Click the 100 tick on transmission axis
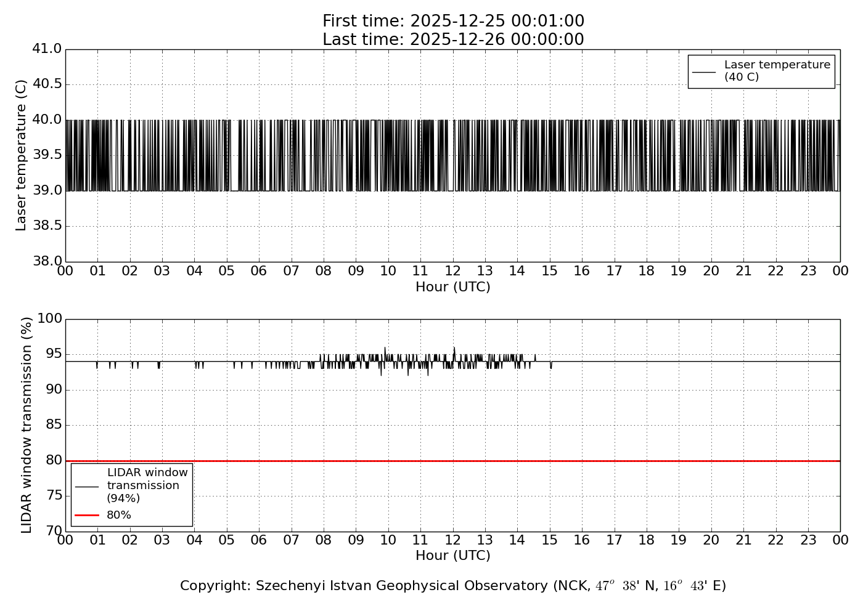Image resolution: width=863 pixels, height=616 pixels. 50,318
